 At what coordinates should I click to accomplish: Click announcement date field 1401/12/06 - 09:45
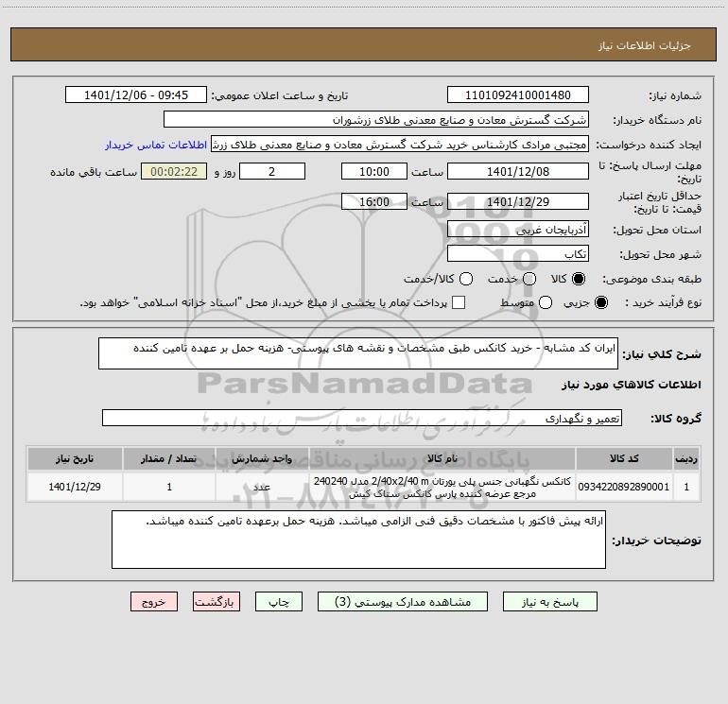(136, 94)
